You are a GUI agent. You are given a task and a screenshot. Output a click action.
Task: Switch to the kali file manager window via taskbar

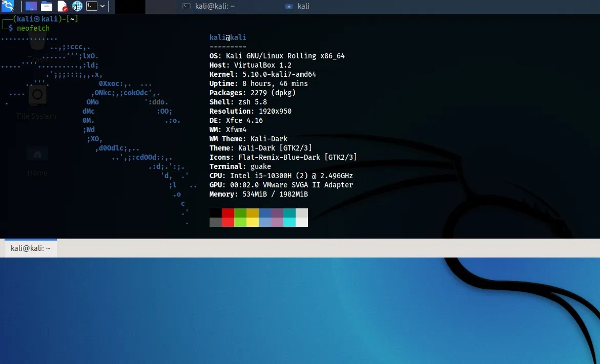(x=302, y=6)
